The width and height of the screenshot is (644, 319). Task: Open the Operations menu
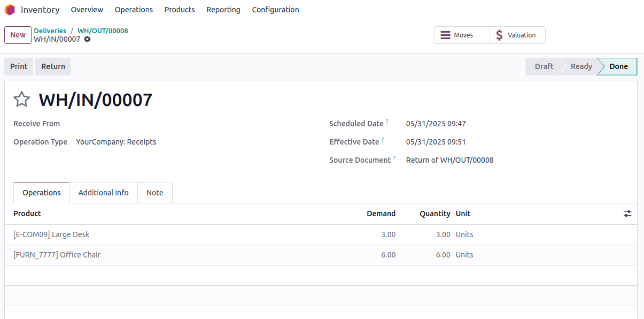[134, 10]
